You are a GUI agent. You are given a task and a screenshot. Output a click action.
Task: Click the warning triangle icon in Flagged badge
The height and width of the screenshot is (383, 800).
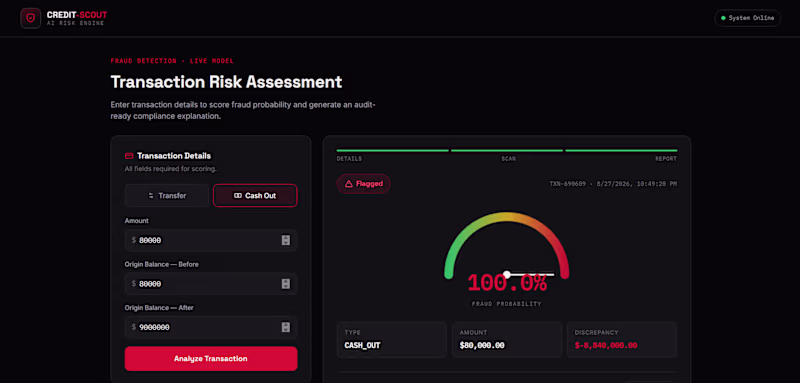click(349, 184)
